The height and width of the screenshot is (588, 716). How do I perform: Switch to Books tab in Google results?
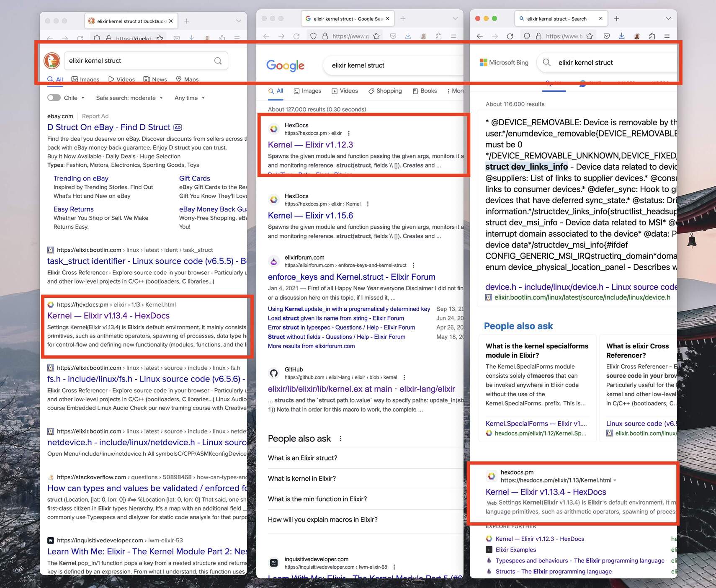[x=425, y=91]
